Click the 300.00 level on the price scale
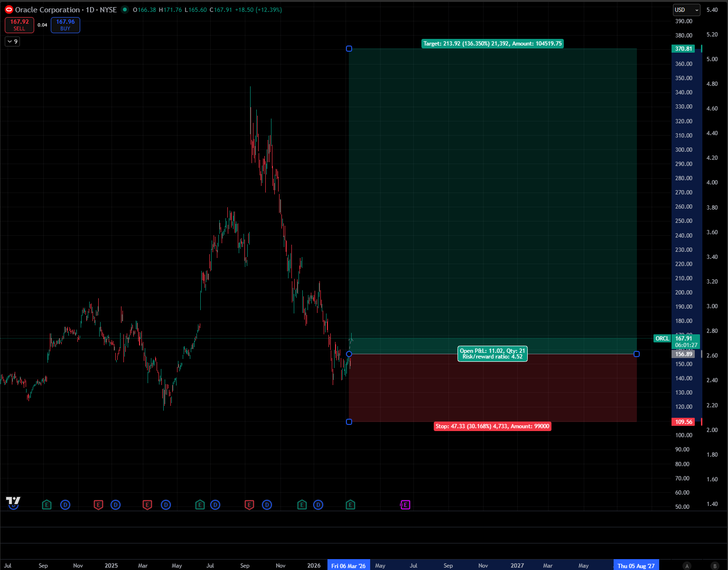The height and width of the screenshot is (570, 728). [x=684, y=150]
